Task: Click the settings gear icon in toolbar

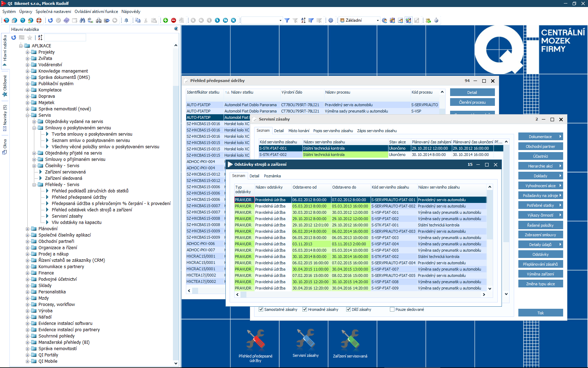Action: [331, 20]
